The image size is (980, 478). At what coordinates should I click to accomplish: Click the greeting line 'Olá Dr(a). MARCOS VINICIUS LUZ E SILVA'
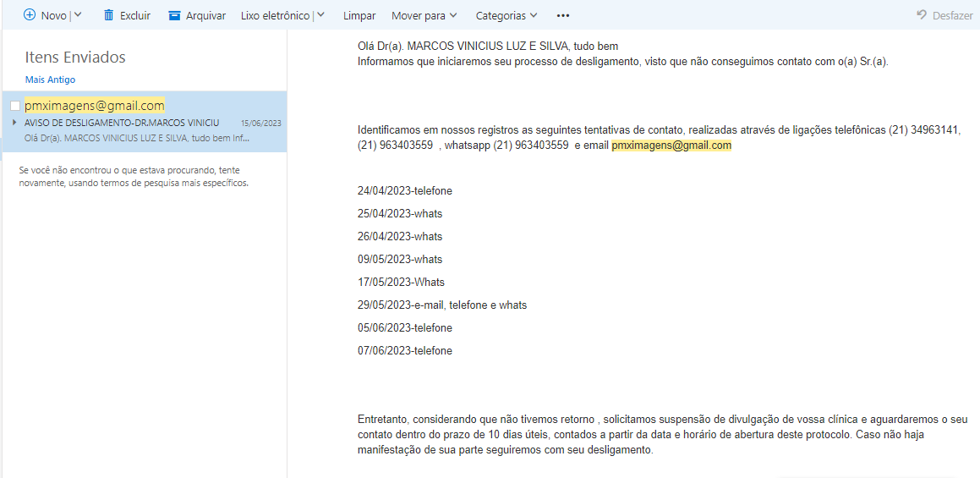tap(463, 47)
